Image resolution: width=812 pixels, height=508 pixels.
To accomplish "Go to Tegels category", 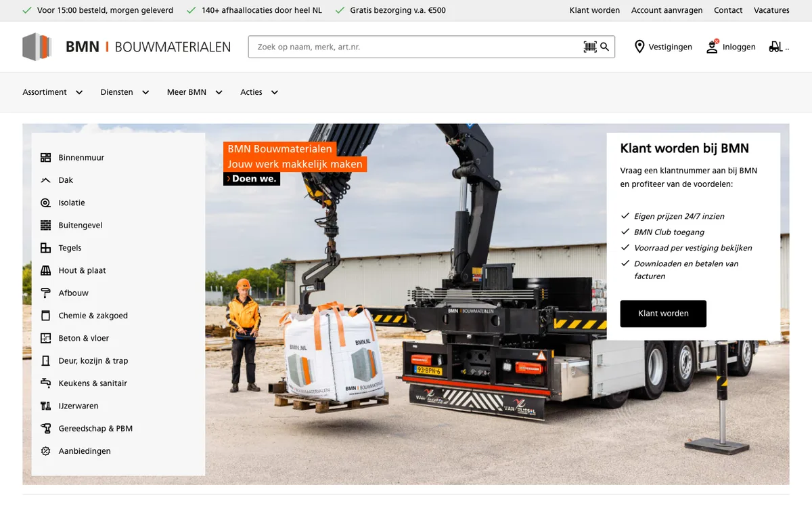I will pos(70,248).
